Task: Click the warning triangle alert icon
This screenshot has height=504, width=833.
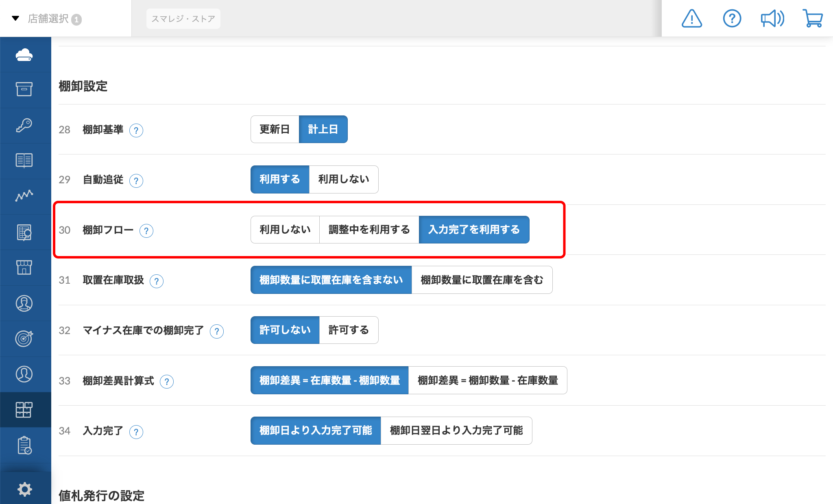Action: point(691,19)
